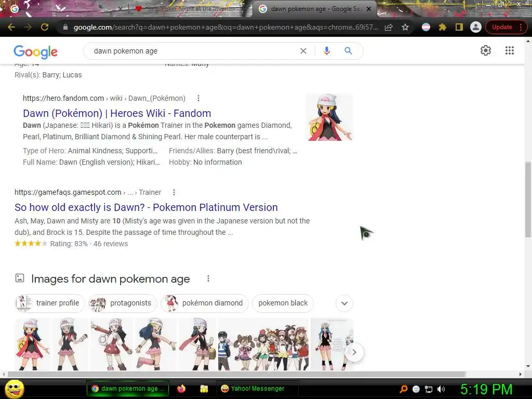Open 'So how old exactly is Dawn?' link
Image resolution: width=532 pixels, height=399 pixels.
pyautogui.click(x=146, y=207)
